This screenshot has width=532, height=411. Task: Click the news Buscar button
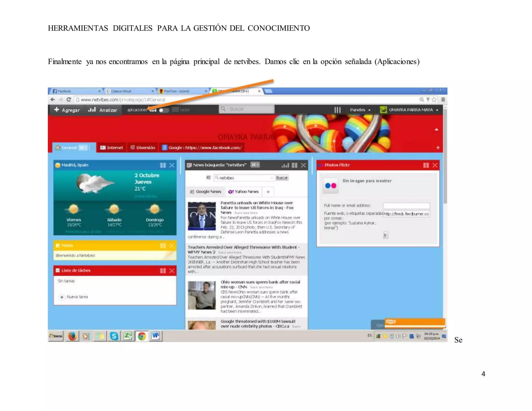pos(282,178)
